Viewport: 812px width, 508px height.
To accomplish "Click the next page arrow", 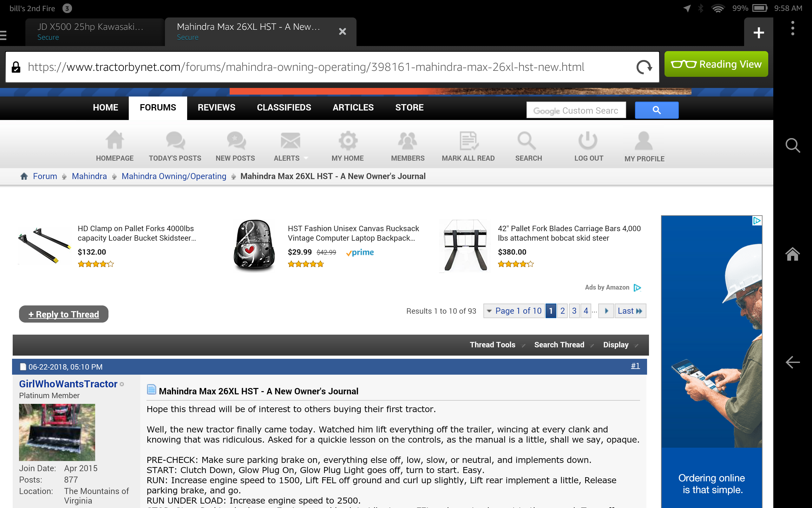I will [606, 311].
